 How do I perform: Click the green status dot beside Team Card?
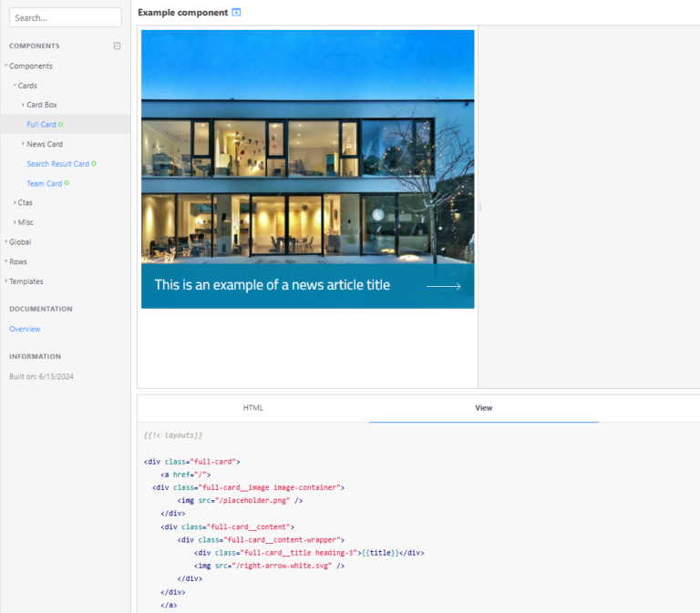(x=67, y=183)
